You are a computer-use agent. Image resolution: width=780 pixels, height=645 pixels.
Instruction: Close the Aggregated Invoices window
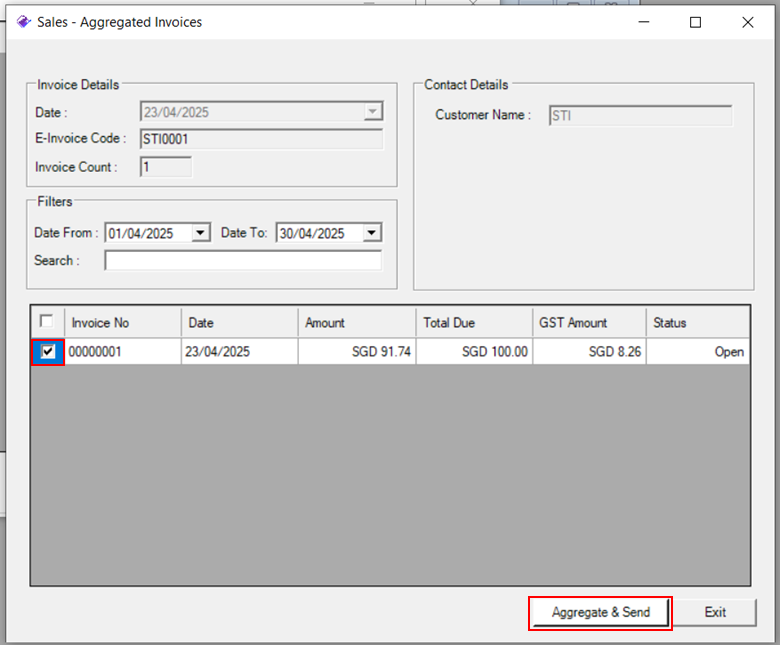pyautogui.click(x=748, y=22)
